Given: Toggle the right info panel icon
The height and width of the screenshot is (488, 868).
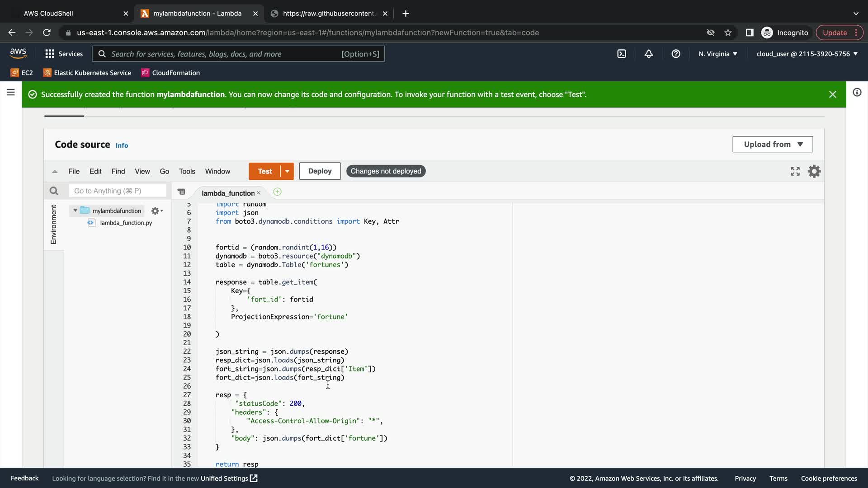Looking at the screenshot, I should pyautogui.click(x=857, y=93).
